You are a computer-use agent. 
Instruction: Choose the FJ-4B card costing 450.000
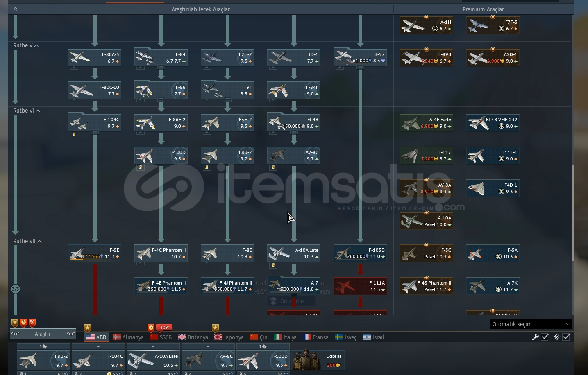coord(294,123)
